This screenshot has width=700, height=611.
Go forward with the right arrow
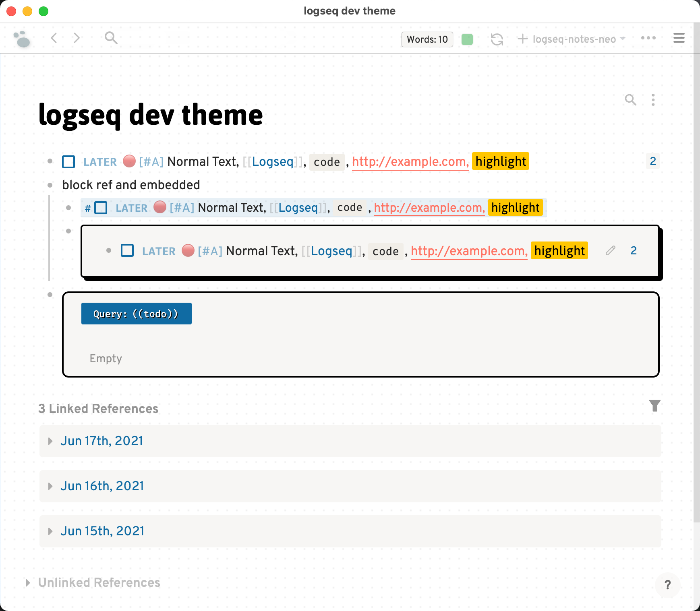pos(77,38)
